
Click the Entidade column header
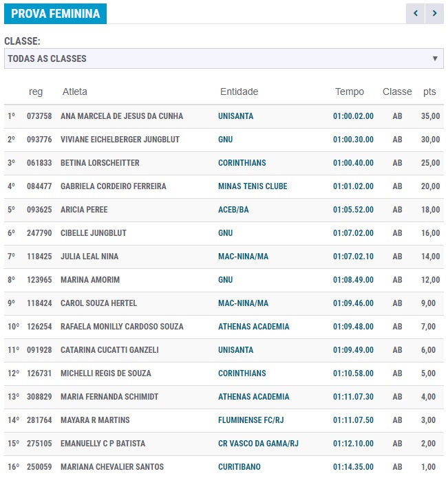coord(239,91)
